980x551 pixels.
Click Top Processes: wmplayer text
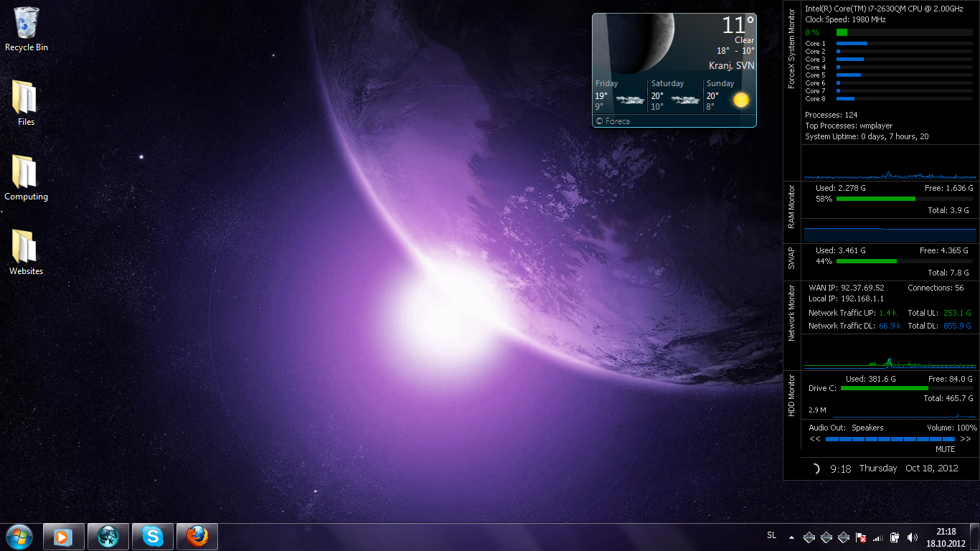tap(849, 126)
